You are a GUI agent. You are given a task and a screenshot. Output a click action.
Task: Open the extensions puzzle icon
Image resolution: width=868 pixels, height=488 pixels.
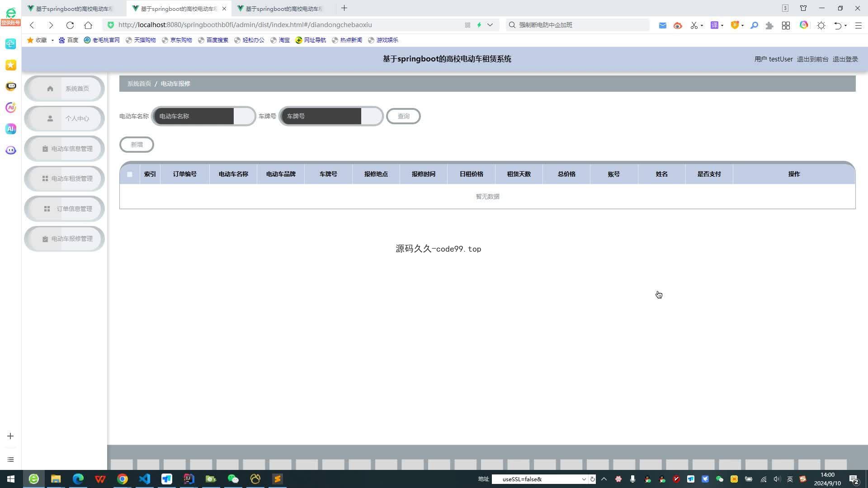pyautogui.click(x=769, y=25)
